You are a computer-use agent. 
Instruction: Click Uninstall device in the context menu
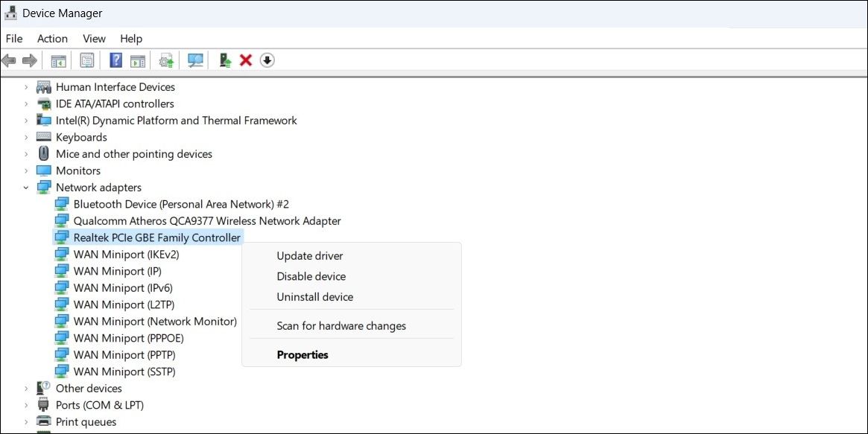[314, 296]
